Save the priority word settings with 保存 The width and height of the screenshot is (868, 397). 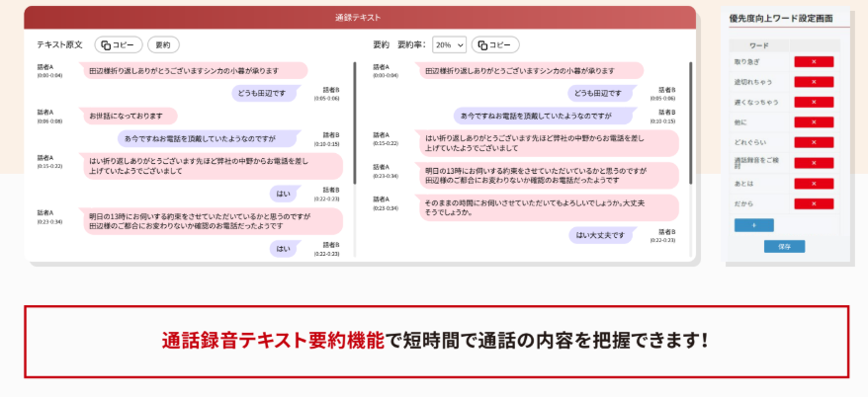tap(784, 246)
